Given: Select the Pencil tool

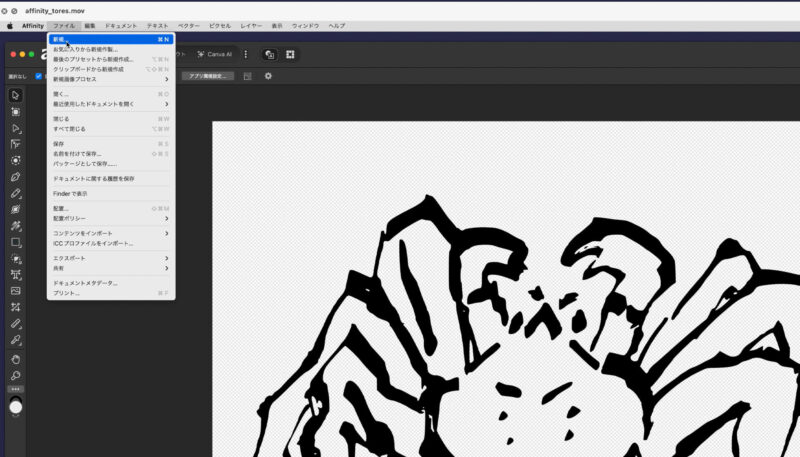Looking at the screenshot, I should (x=15, y=193).
